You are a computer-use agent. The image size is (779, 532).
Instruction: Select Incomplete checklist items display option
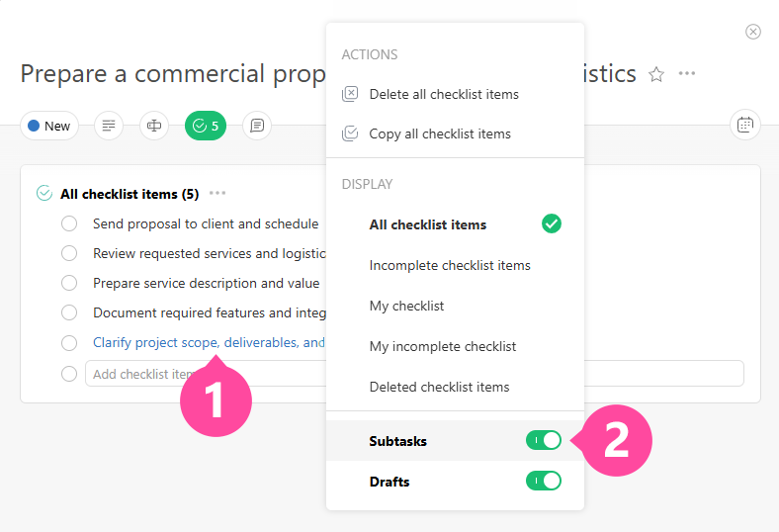click(450, 265)
